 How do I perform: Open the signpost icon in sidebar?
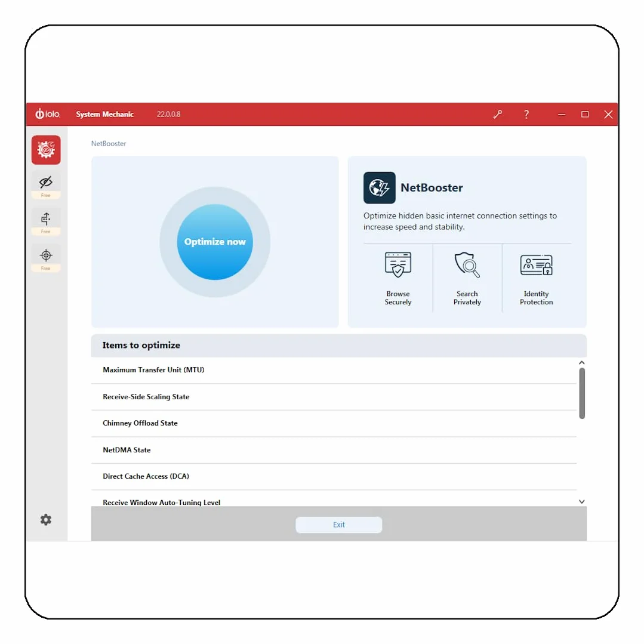click(46, 218)
